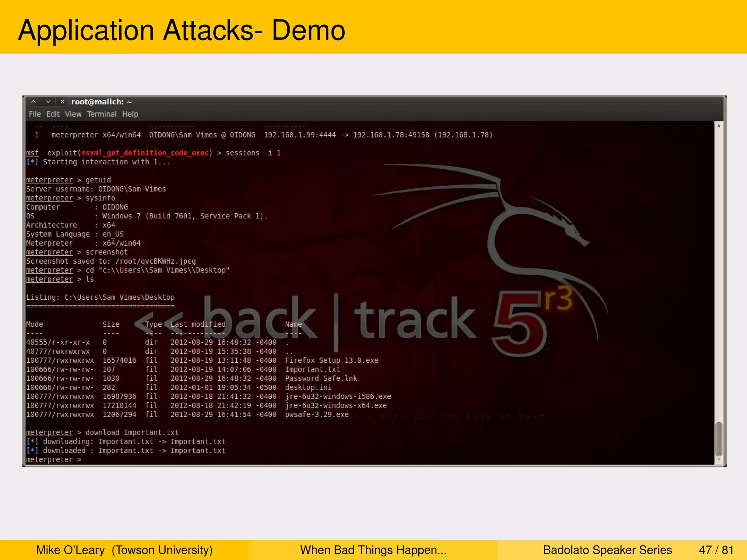Click the session IP '192.168.1.99:4444' text

[300, 135]
